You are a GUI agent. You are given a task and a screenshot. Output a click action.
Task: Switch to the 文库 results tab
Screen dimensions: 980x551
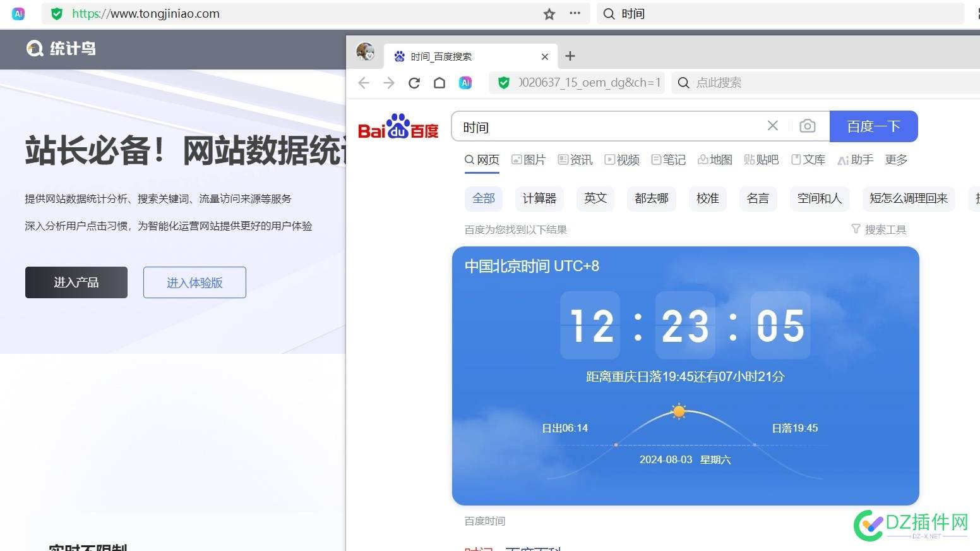[x=808, y=160]
